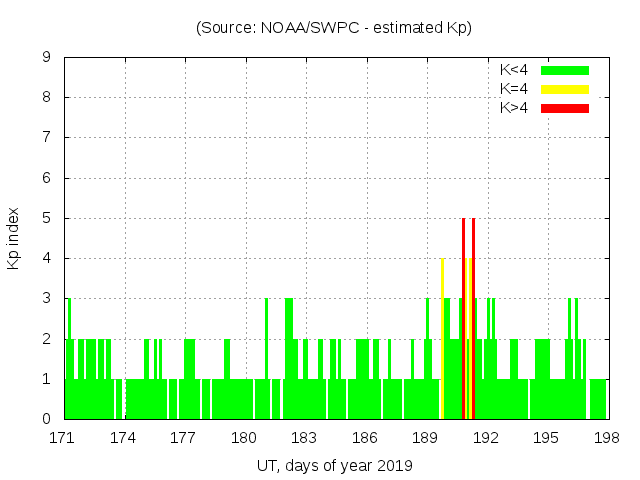Click the x-axis tick label 171

coord(63,438)
